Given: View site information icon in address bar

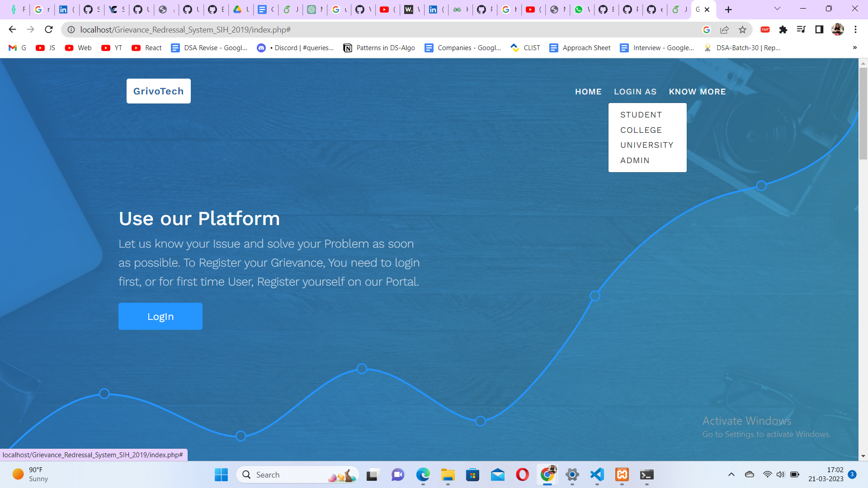Looking at the screenshot, I should (71, 30).
